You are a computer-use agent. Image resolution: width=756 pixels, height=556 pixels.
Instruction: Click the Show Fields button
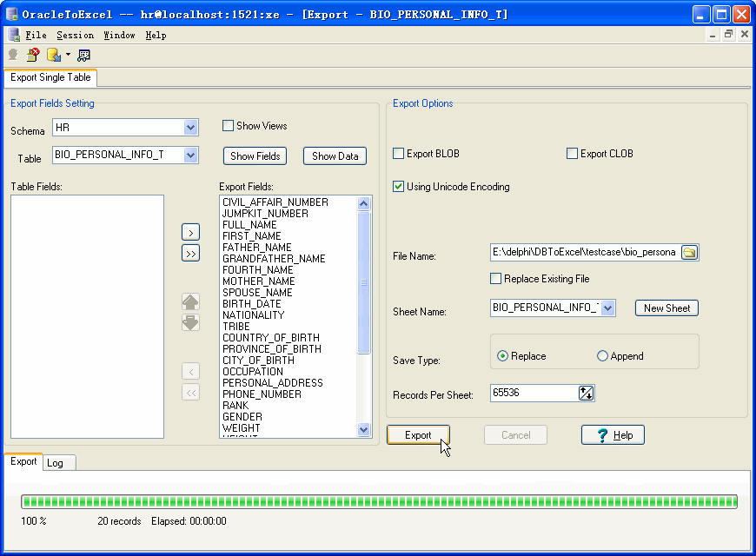coord(255,156)
